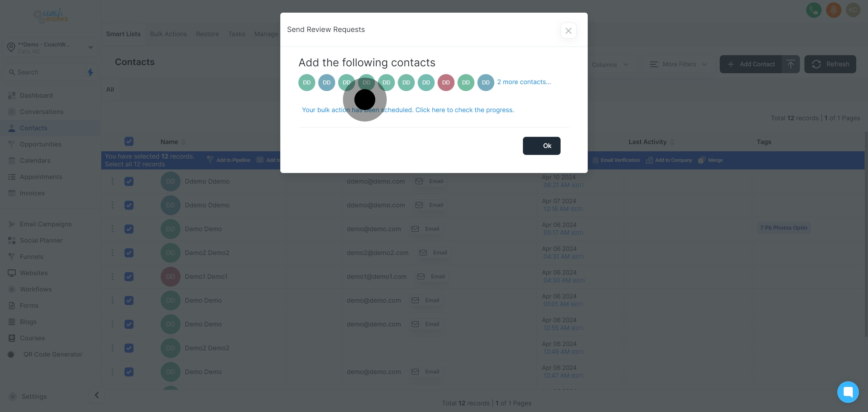Open Opportunities in the sidebar
868x412 pixels.
click(40, 144)
